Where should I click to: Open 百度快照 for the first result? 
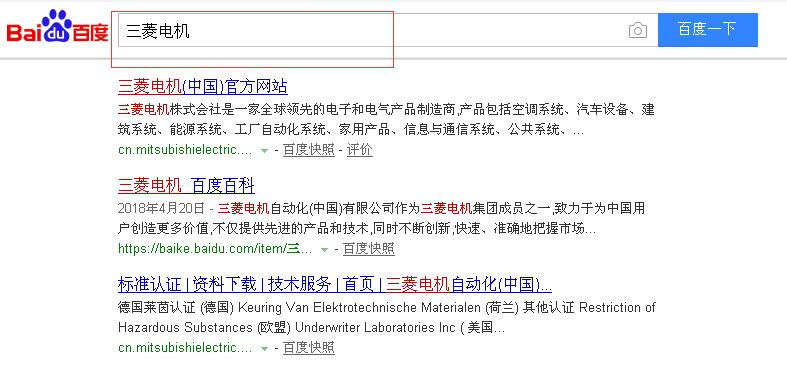[309, 150]
